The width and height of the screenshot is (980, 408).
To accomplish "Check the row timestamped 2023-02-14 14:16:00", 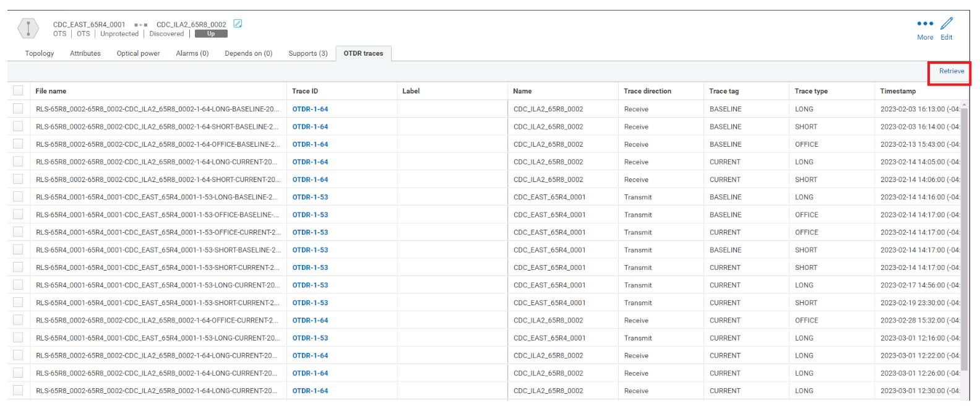I will pyautogui.click(x=18, y=197).
